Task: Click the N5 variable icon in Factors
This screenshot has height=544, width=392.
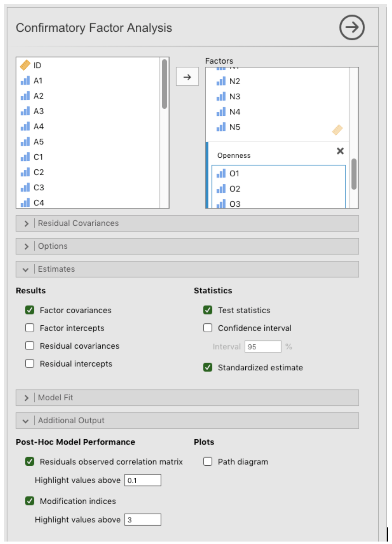Action: 221,127
